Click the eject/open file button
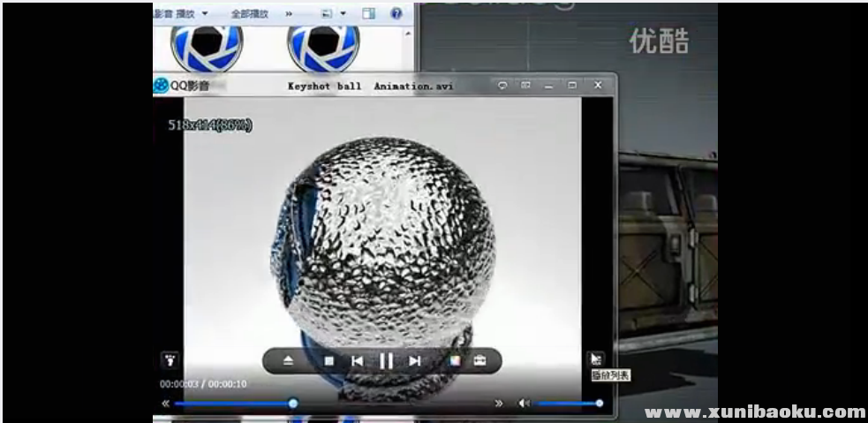Screen dimensions: 868x423 (289, 360)
